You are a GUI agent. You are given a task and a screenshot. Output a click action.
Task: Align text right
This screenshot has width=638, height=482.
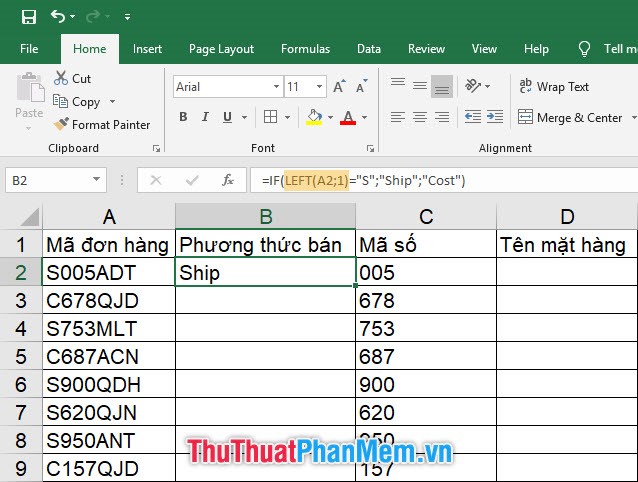[x=442, y=117]
